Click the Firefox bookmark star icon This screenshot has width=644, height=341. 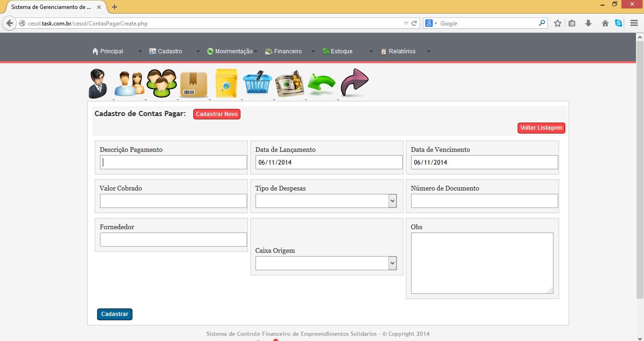(x=558, y=23)
